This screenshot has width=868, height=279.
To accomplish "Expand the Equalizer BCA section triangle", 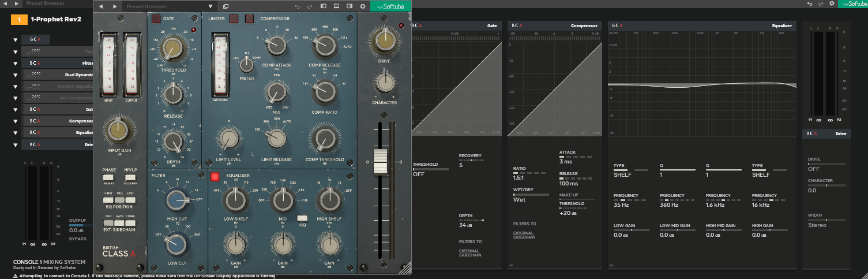I will coord(15,133).
